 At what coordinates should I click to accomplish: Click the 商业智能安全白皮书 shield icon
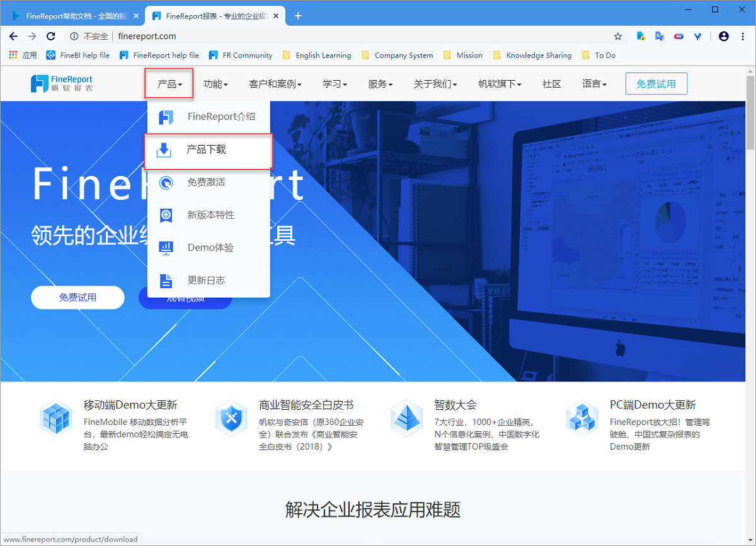pos(231,417)
